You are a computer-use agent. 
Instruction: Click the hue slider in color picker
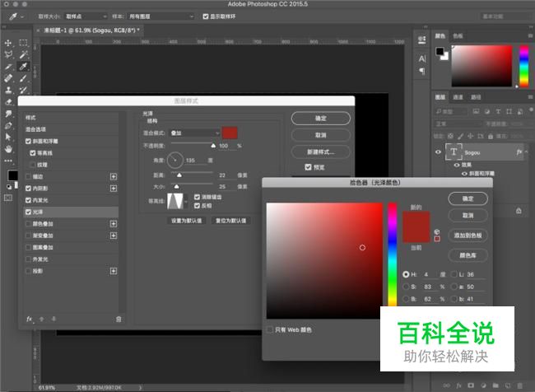pos(393,254)
